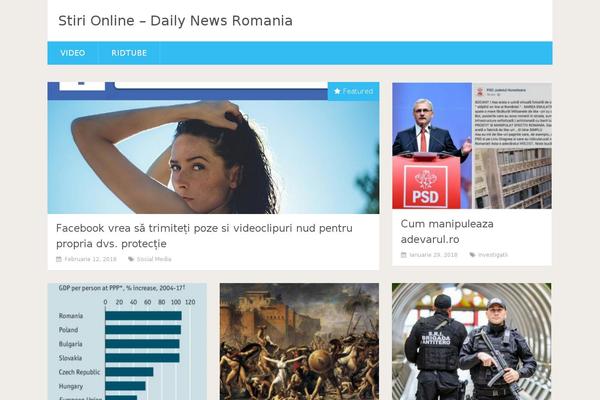
Task: Click the Februarie 12, 2018 date link
Action: (90, 259)
